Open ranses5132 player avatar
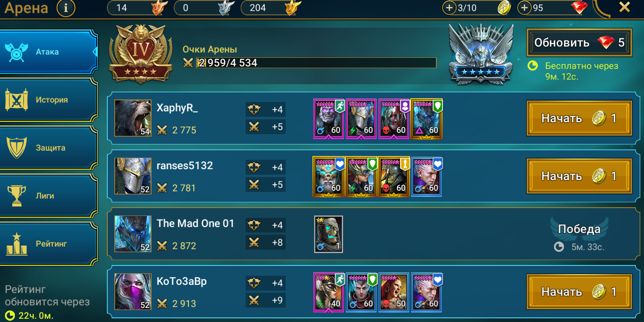Image resolution: width=644 pixels, height=322 pixels. 133,176
